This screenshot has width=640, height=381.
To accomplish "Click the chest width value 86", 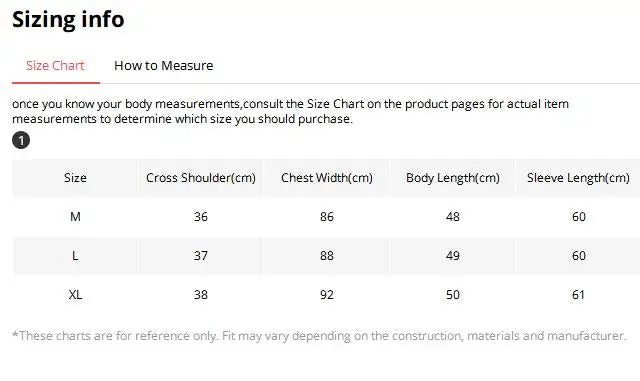I will [x=327, y=216].
